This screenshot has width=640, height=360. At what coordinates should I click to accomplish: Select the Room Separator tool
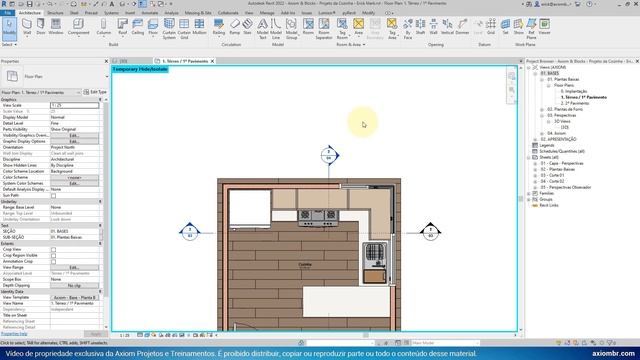[324, 29]
